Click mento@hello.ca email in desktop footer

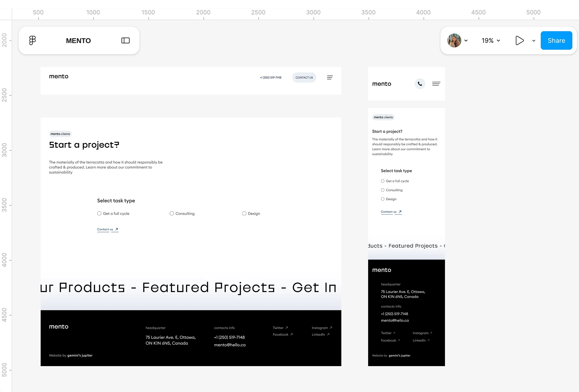pyautogui.click(x=230, y=345)
